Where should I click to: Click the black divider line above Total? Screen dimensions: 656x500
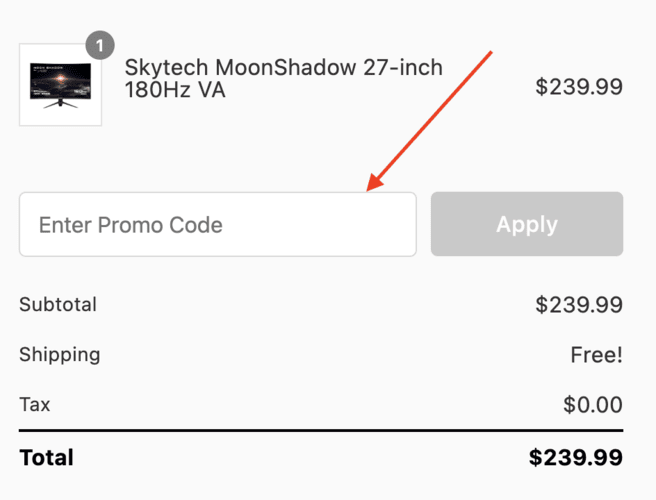320,431
